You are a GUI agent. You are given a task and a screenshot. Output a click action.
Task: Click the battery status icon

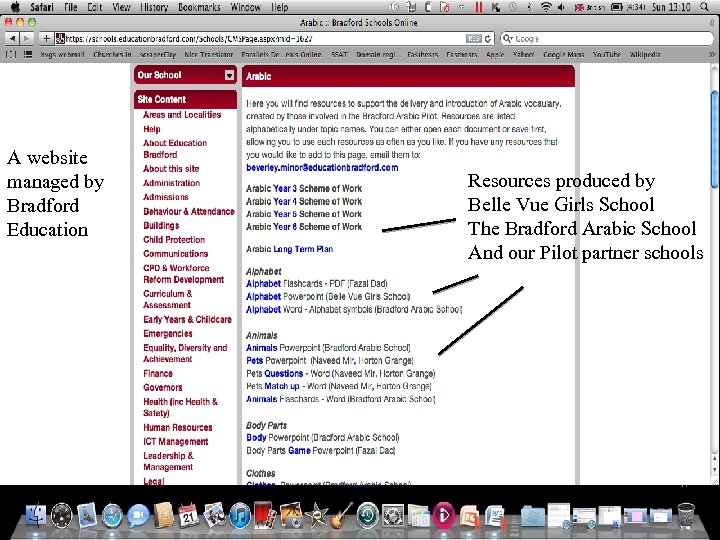pos(618,7)
